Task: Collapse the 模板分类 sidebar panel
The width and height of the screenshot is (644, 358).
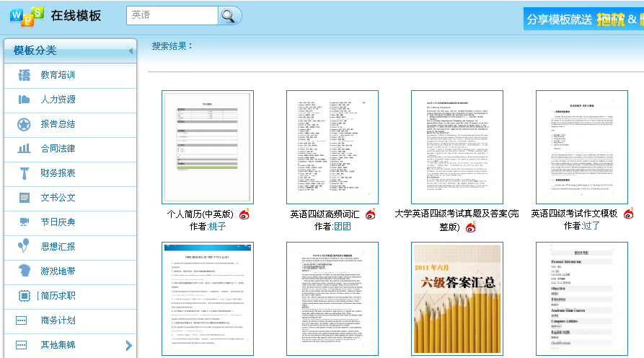Action: click(x=131, y=51)
